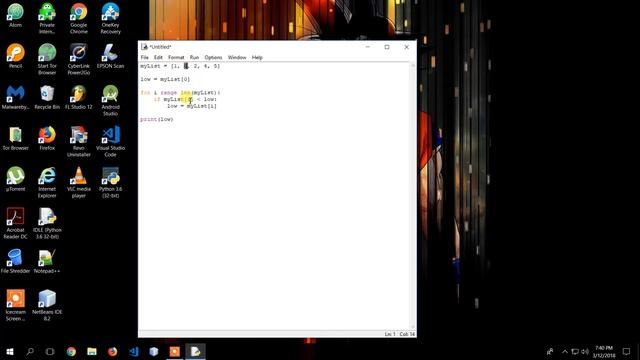Select the Internet Explorer desktop icon
Viewport: 640px width, 360px height.
point(47,182)
